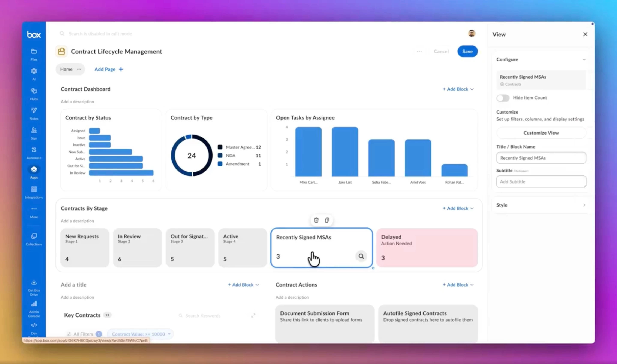This screenshot has width=617, height=364.
Task: Select the New Requests stage card
Action: tap(85, 248)
